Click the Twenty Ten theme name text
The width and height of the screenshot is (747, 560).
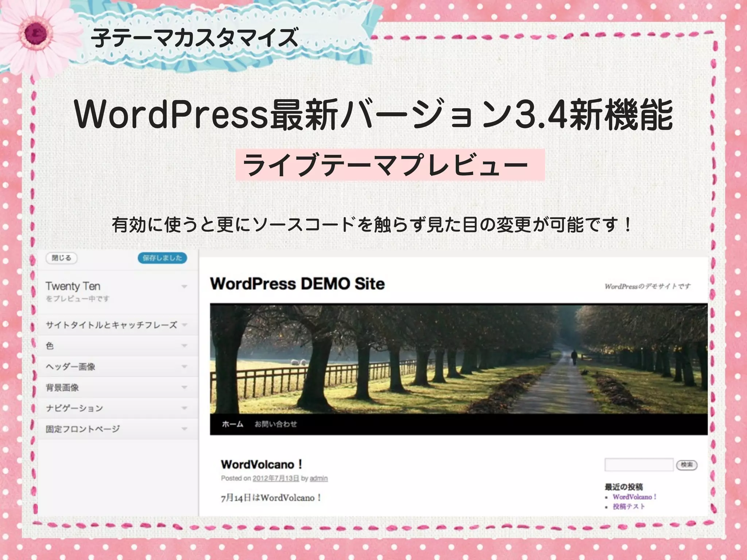(73, 286)
